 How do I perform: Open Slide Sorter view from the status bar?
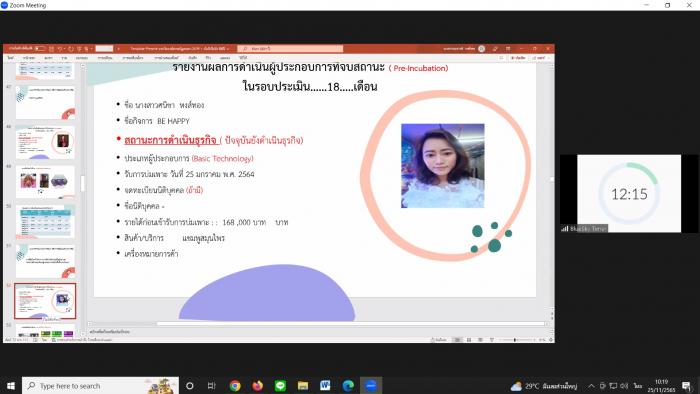469,340
